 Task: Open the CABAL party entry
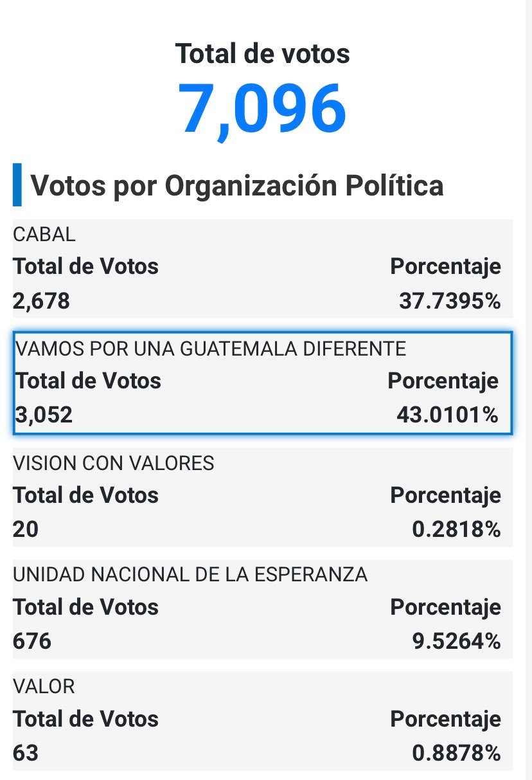click(x=44, y=234)
